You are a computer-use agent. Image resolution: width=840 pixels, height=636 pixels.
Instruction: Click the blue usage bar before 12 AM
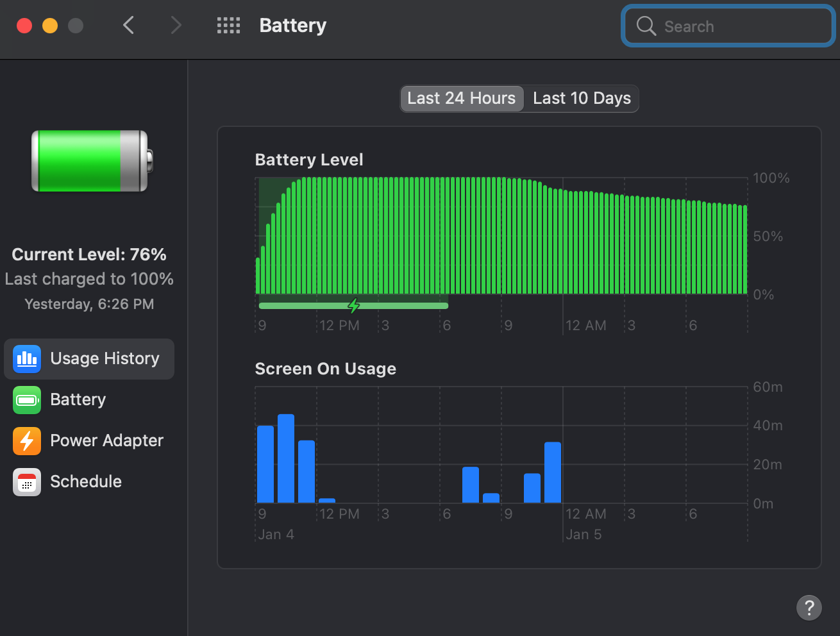coord(553,473)
